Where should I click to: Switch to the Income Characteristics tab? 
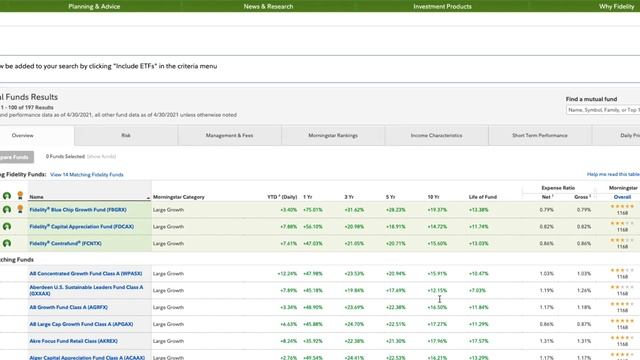coord(436,136)
